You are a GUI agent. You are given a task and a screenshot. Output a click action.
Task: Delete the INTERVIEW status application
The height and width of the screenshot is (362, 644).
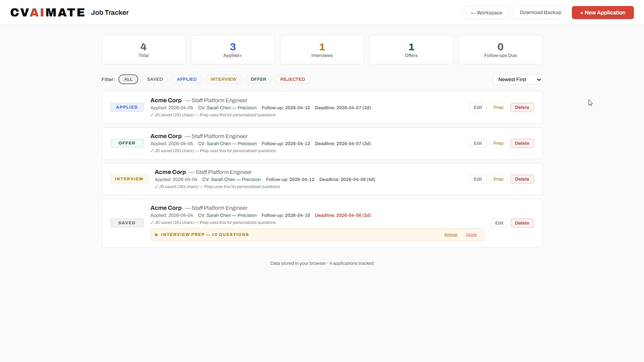[522, 179]
